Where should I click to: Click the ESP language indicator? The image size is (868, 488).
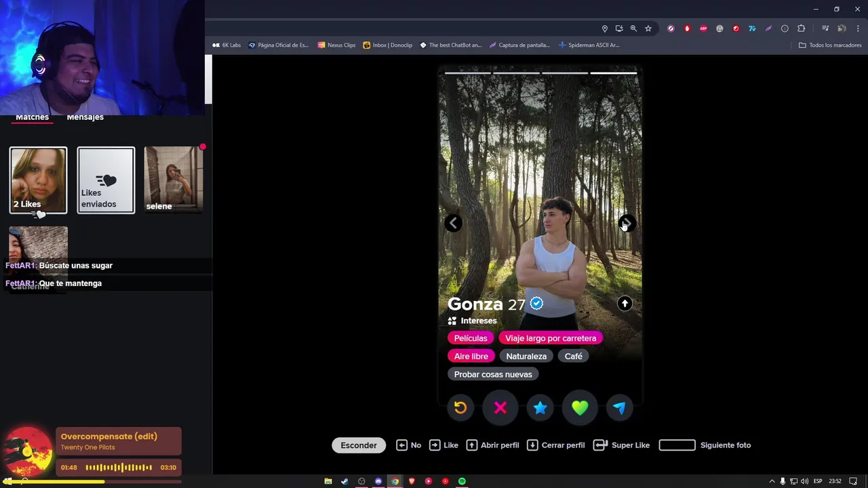(818, 481)
